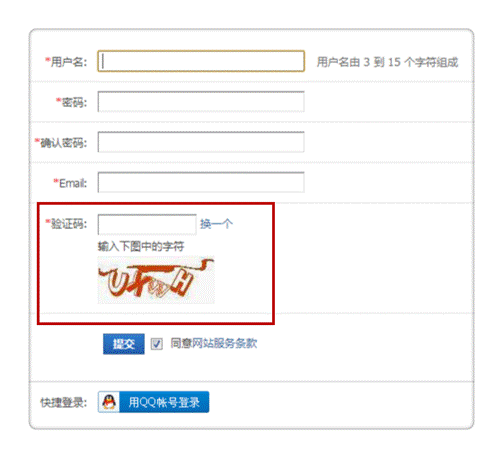The height and width of the screenshot is (458, 503).
Task: Click into the 密码 password field
Action: tap(201, 102)
